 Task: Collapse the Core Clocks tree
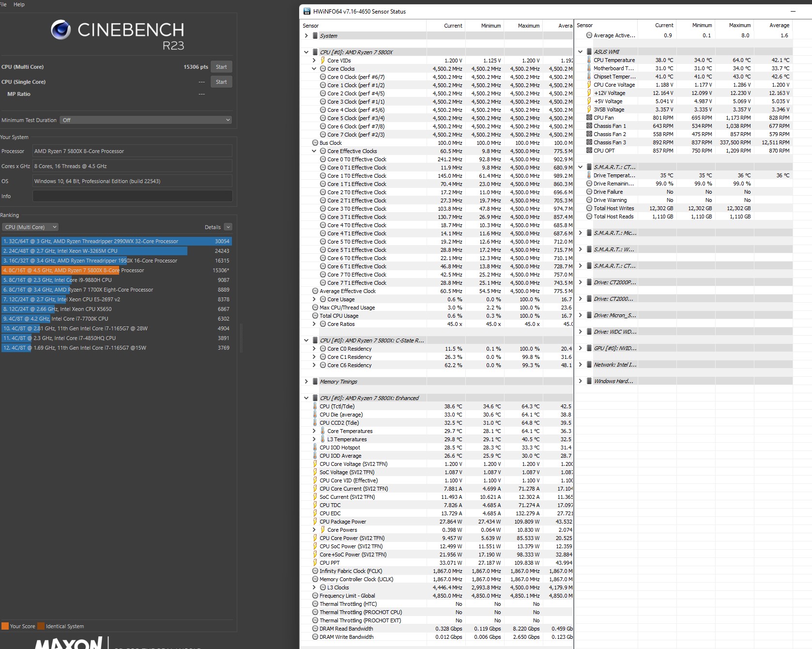tap(314, 69)
